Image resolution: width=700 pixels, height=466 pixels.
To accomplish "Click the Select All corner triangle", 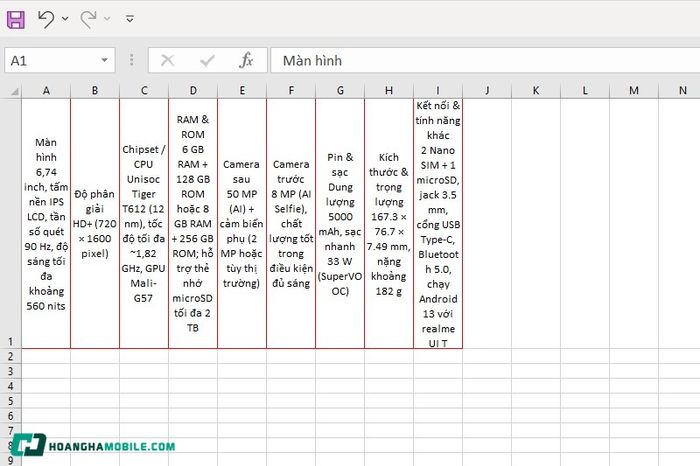I will click(15, 92).
